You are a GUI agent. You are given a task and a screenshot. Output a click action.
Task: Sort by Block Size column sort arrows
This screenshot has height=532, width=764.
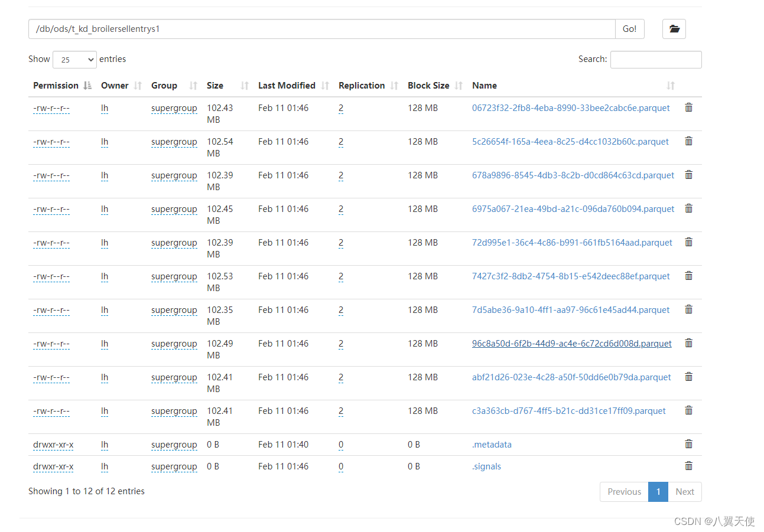459,86
